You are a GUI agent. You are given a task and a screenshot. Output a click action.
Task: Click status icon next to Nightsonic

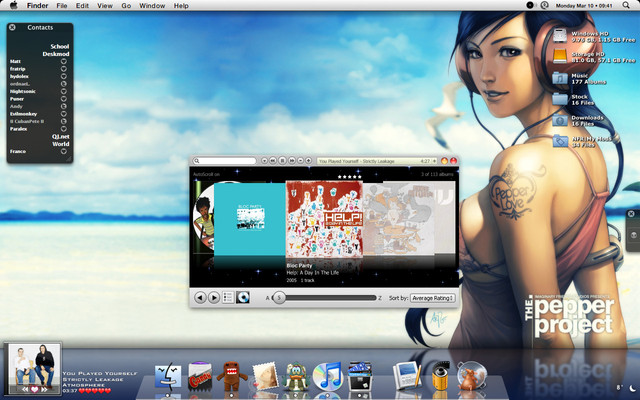[x=64, y=91]
